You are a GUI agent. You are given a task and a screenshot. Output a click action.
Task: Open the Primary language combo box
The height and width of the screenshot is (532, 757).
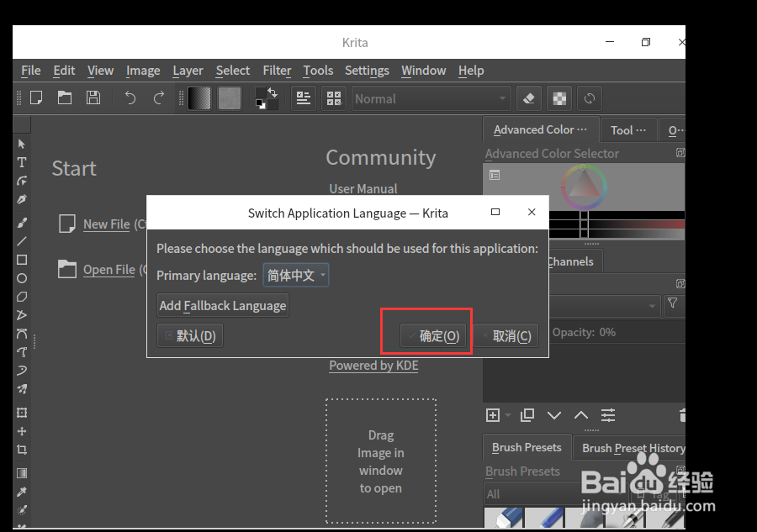click(295, 276)
